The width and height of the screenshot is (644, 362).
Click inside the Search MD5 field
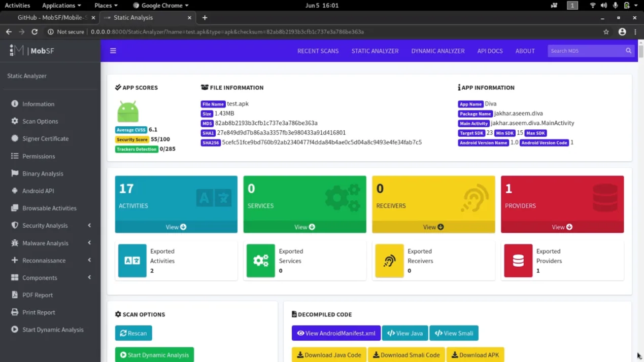584,51
